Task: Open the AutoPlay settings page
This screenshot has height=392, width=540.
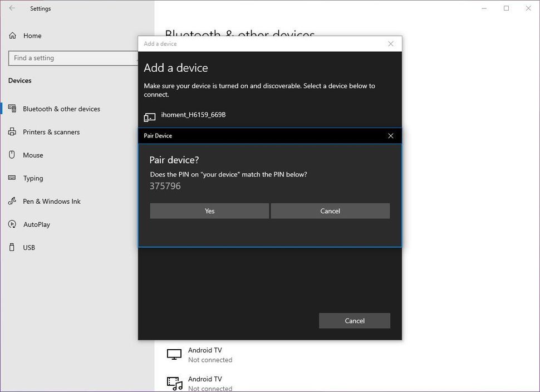Action: [x=37, y=224]
